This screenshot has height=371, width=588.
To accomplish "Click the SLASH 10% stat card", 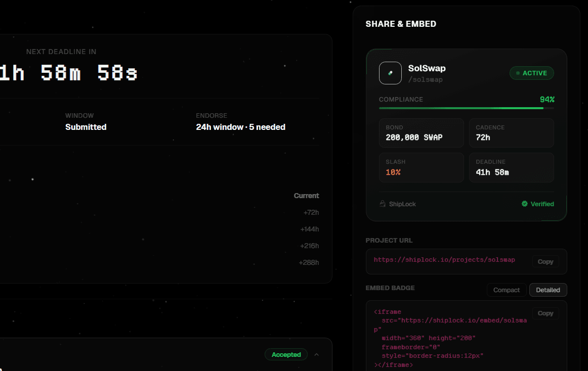I will 422,167.
